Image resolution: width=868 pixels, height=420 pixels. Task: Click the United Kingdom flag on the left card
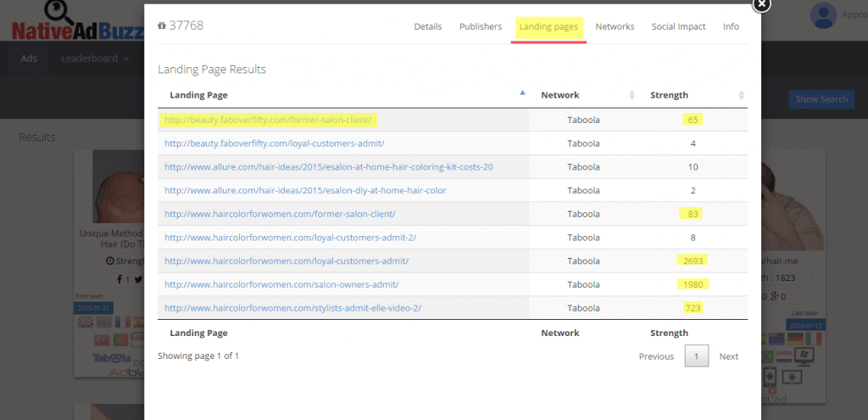click(86, 322)
